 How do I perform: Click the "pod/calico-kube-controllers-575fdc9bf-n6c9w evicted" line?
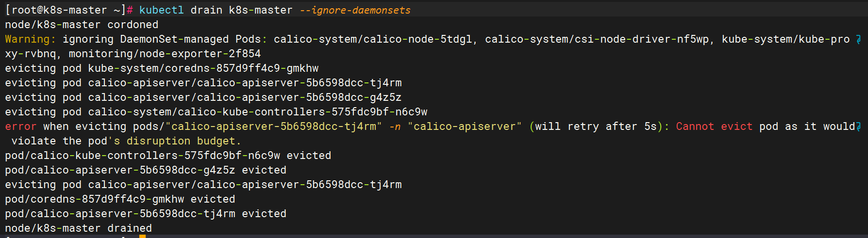(x=168, y=156)
